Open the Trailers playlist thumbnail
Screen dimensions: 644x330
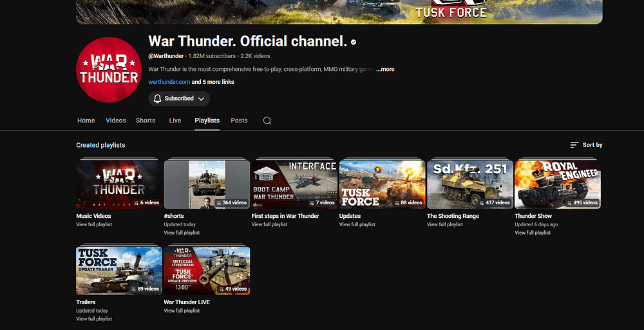[x=118, y=271]
